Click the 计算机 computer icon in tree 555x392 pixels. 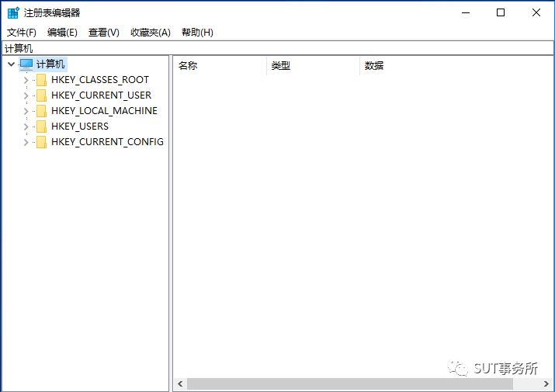(x=26, y=64)
